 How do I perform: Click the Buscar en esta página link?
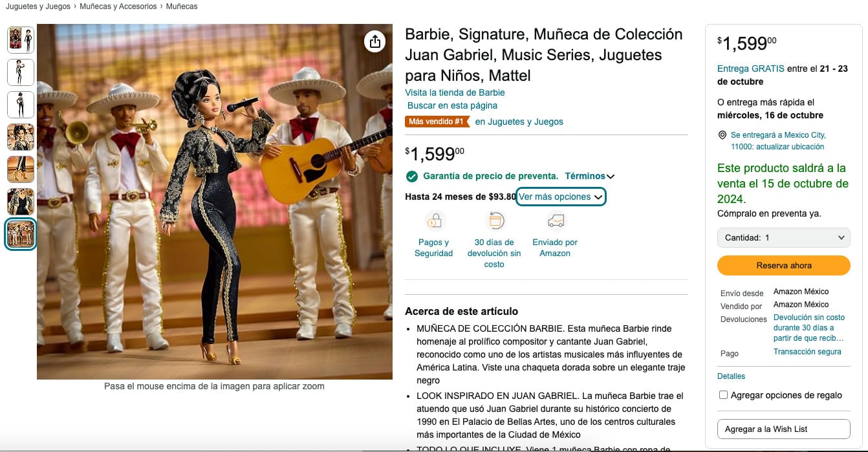[x=452, y=105]
